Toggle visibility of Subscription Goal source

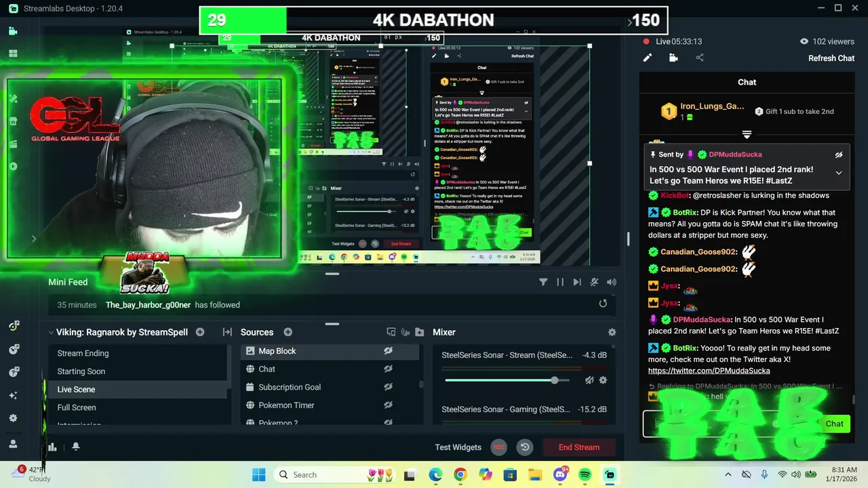click(388, 387)
